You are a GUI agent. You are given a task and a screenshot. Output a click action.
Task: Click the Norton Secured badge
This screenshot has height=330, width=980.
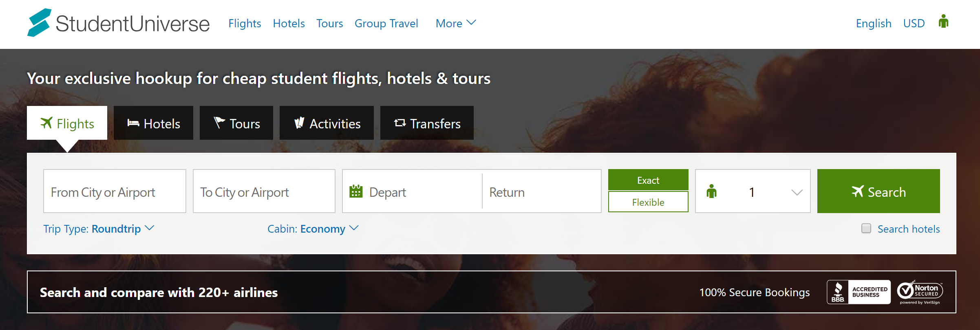[x=920, y=292]
